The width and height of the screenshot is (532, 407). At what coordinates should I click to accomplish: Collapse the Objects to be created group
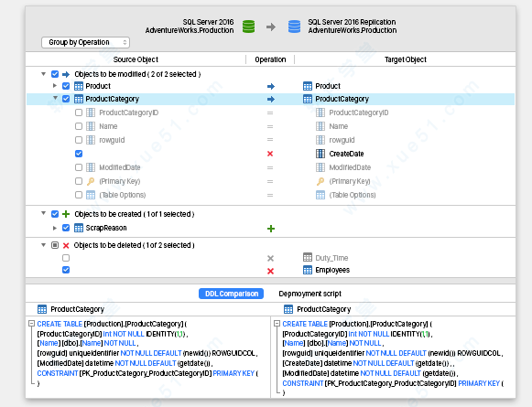(x=43, y=213)
